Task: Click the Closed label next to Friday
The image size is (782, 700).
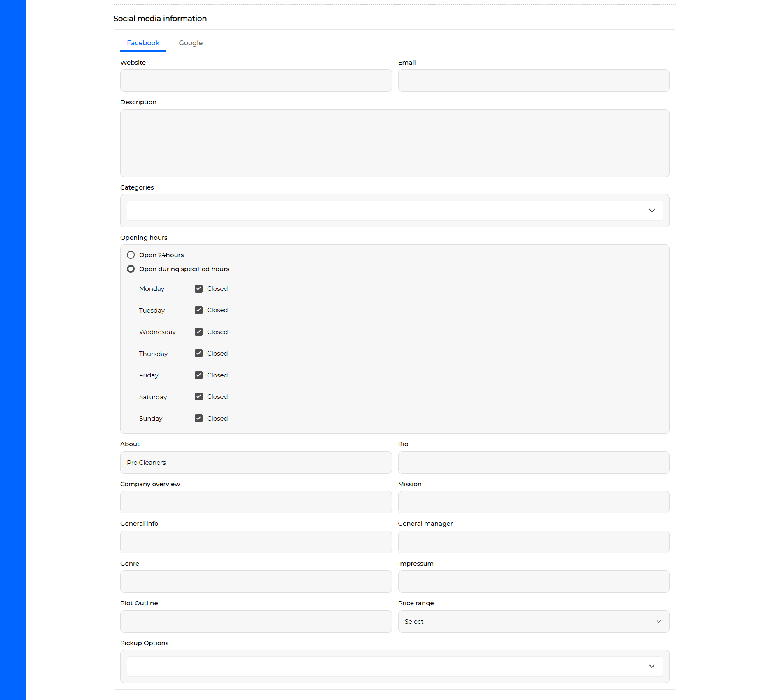Action: (217, 375)
